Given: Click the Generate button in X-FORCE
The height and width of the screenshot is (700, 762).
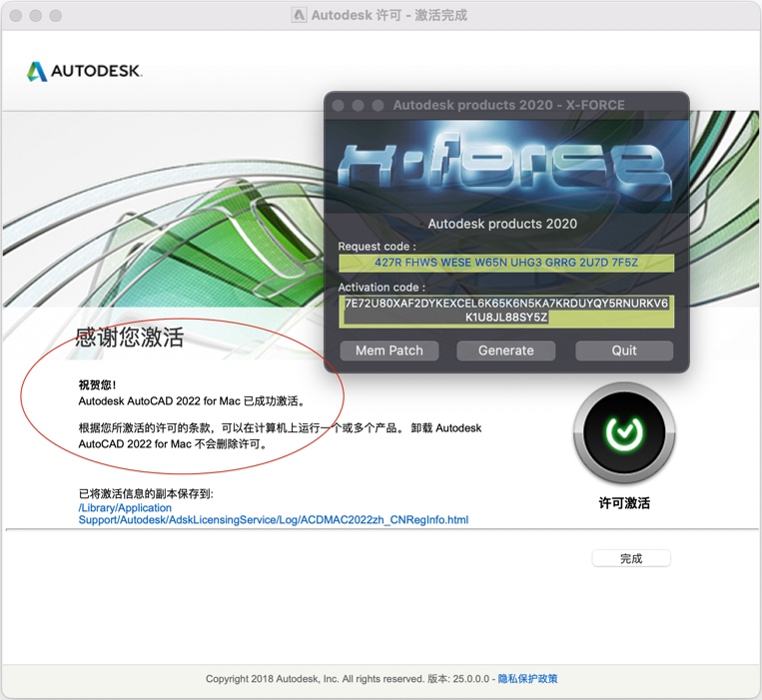Looking at the screenshot, I should coord(506,350).
